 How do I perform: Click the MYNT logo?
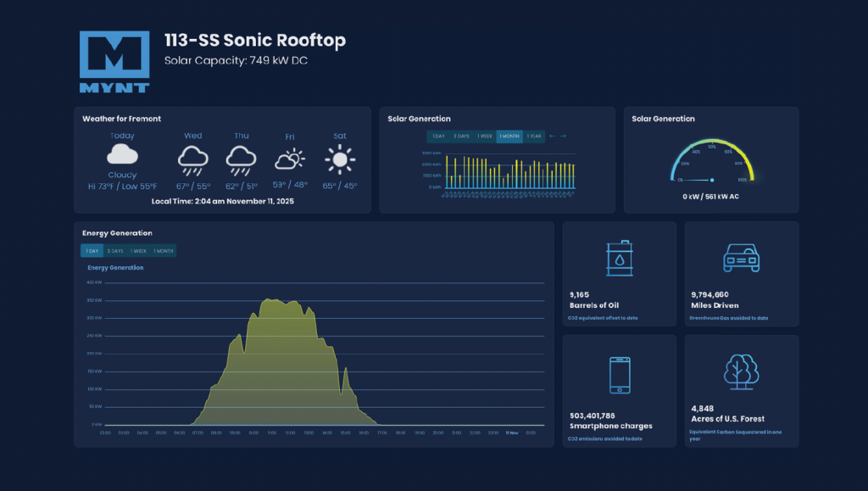114,62
